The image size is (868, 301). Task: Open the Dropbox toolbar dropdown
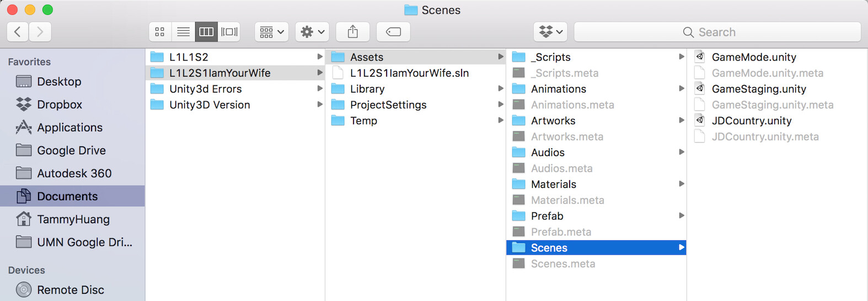[x=551, y=32]
